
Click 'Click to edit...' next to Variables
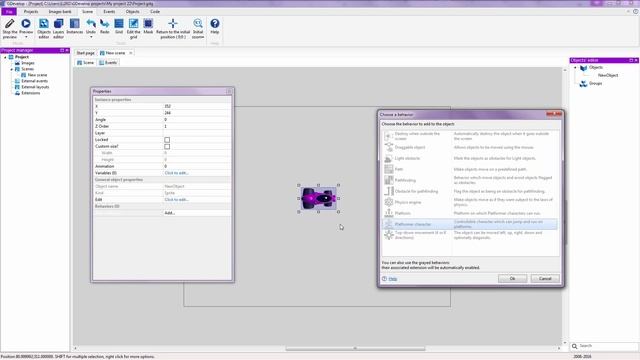(x=176, y=173)
